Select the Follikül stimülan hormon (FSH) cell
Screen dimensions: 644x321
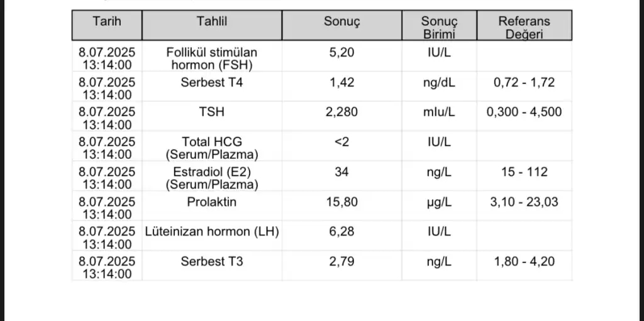[212, 58]
